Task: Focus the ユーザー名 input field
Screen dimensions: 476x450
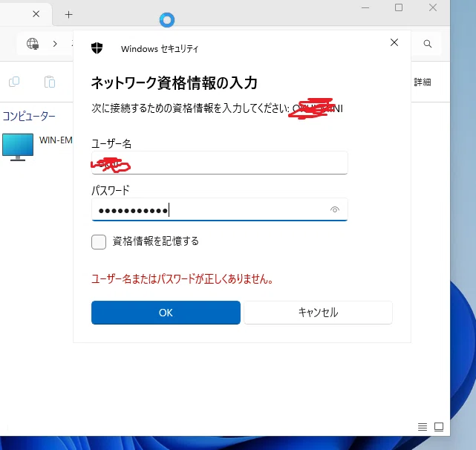Action: 220,163
